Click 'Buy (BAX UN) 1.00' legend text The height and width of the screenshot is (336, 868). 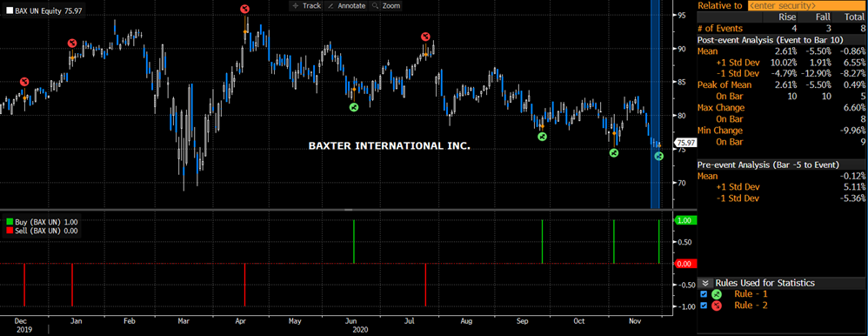point(46,222)
